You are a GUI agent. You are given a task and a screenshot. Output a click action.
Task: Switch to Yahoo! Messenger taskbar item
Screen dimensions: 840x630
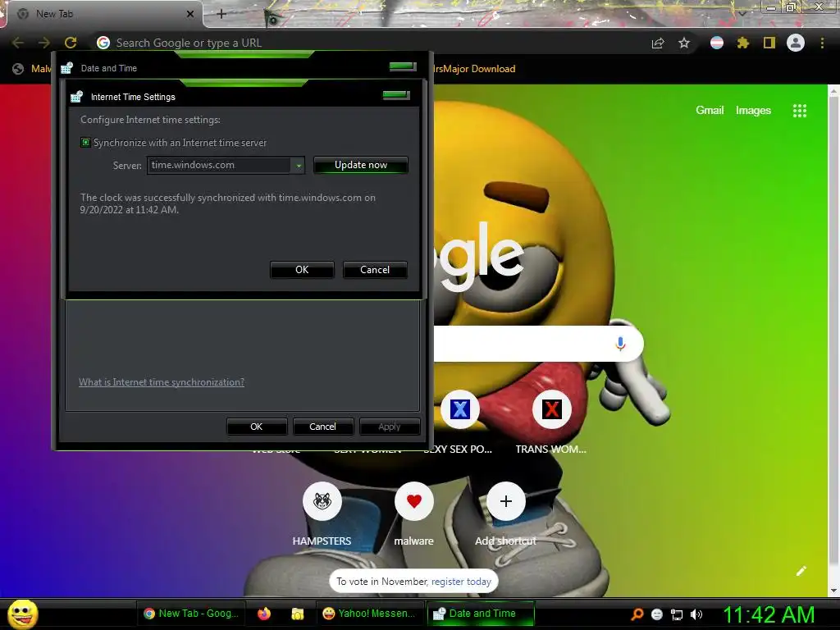[x=370, y=614]
